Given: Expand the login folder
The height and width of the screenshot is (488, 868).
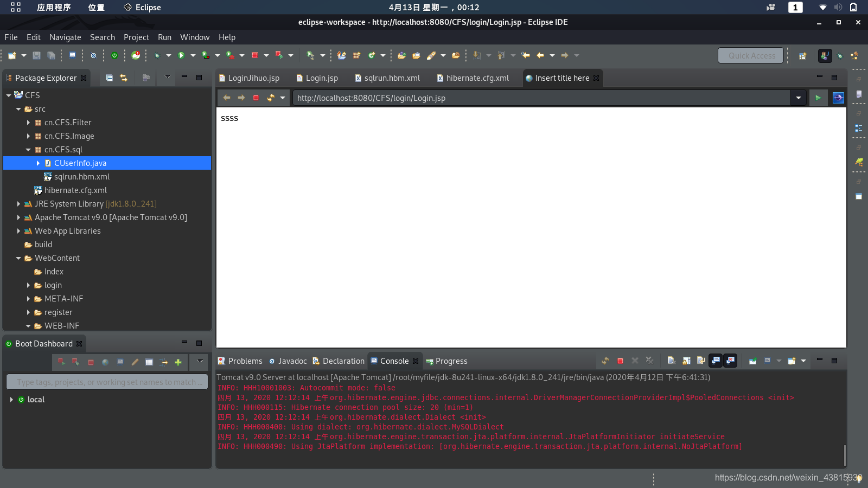Looking at the screenshot, I should [x=28, y=285].
